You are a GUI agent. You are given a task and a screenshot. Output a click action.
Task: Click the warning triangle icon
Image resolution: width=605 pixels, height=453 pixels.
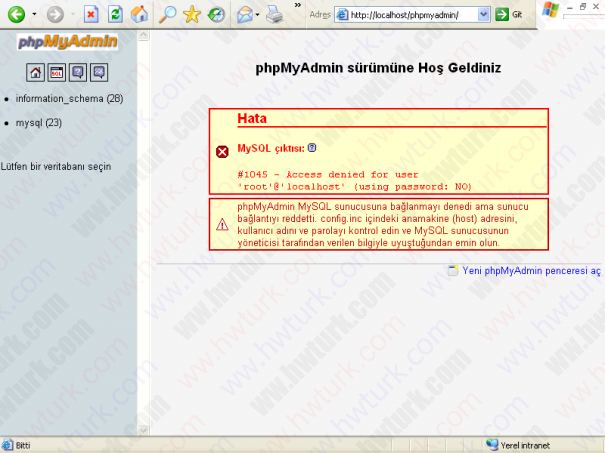click(x=222, y=224)
